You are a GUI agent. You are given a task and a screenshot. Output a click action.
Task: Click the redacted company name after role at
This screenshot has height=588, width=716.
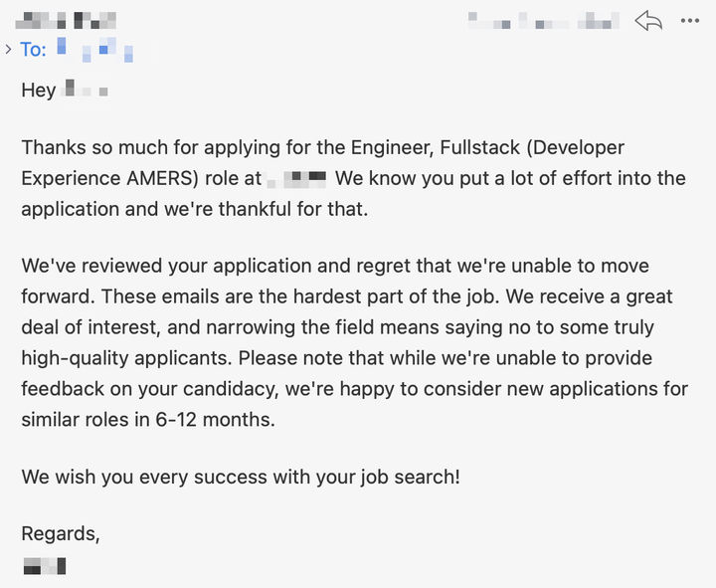pyautogui.click(x=296, y=178)
